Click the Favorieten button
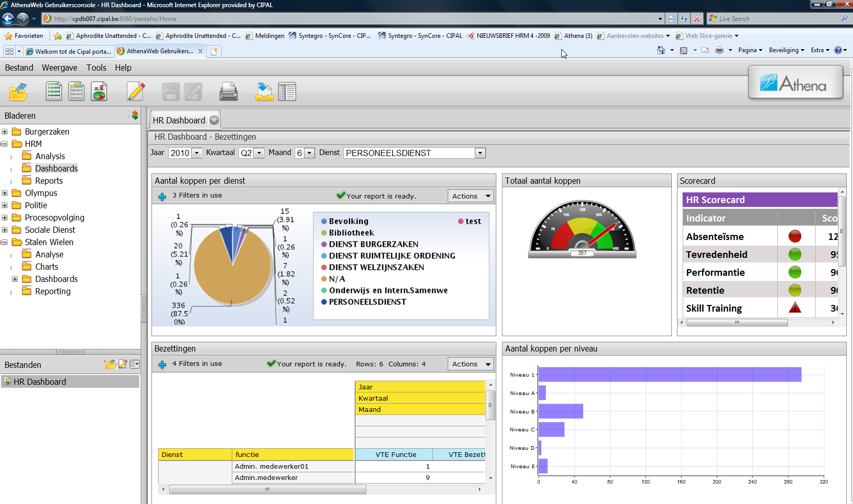 coord(24,36)
